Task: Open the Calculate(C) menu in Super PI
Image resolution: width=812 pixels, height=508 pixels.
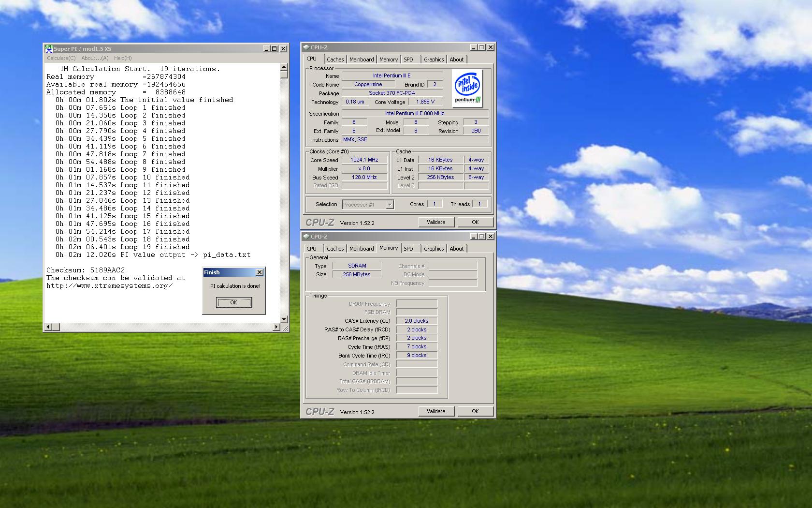Action: (61, 58)
